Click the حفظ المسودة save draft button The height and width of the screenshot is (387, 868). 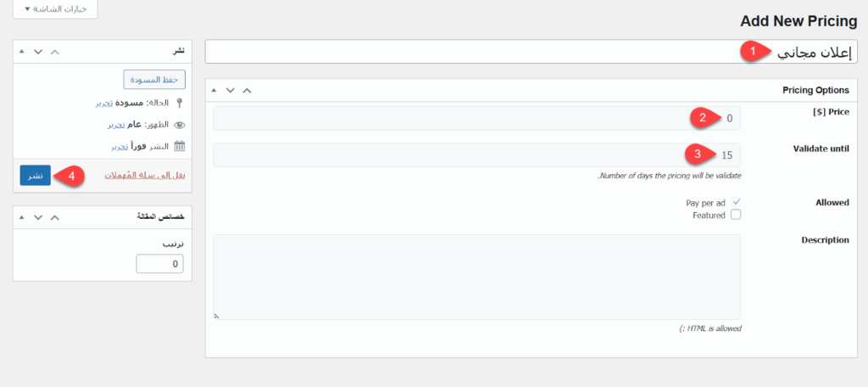click(154, 80)
